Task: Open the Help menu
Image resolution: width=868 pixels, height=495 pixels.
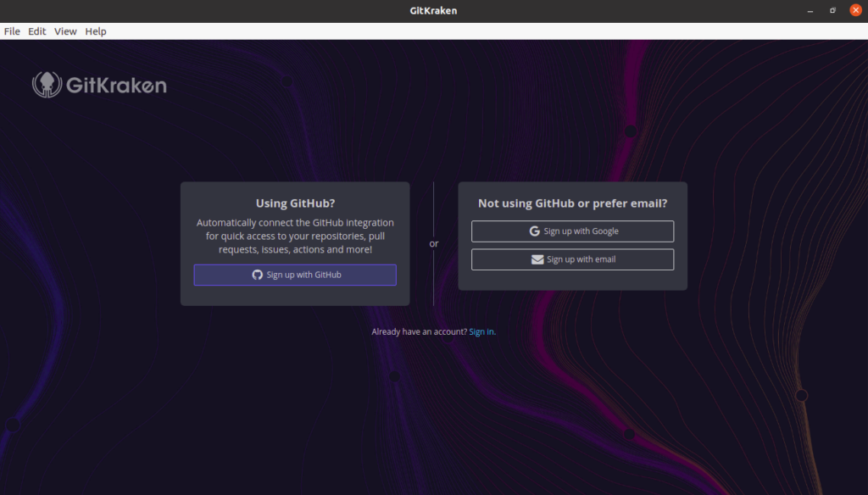Action: click(96, 31)
